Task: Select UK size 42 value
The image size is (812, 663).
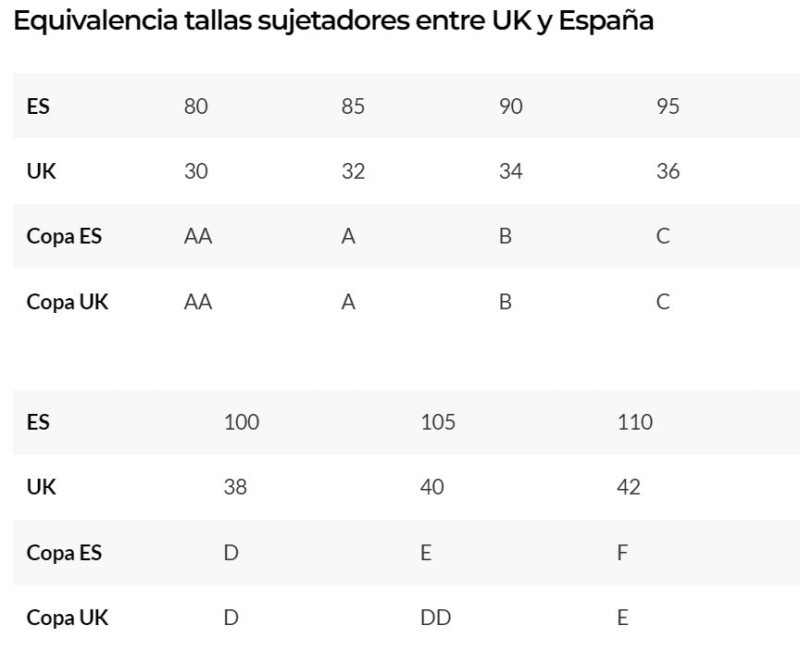Action: (x=629, y=487)
